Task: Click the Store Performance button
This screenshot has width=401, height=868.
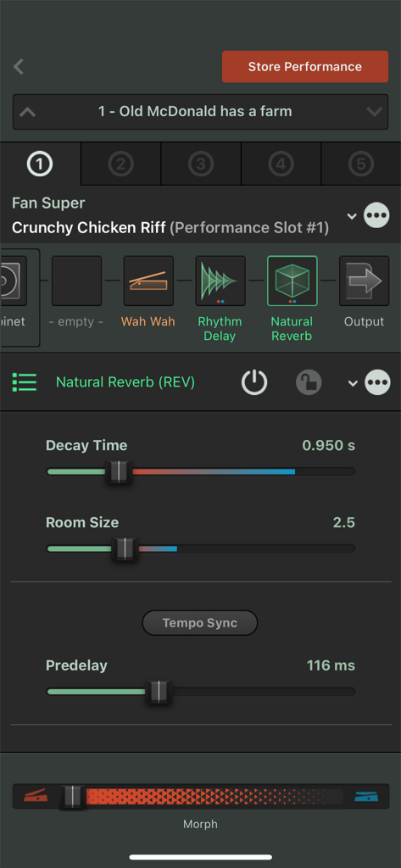Action: click(305, 67)
